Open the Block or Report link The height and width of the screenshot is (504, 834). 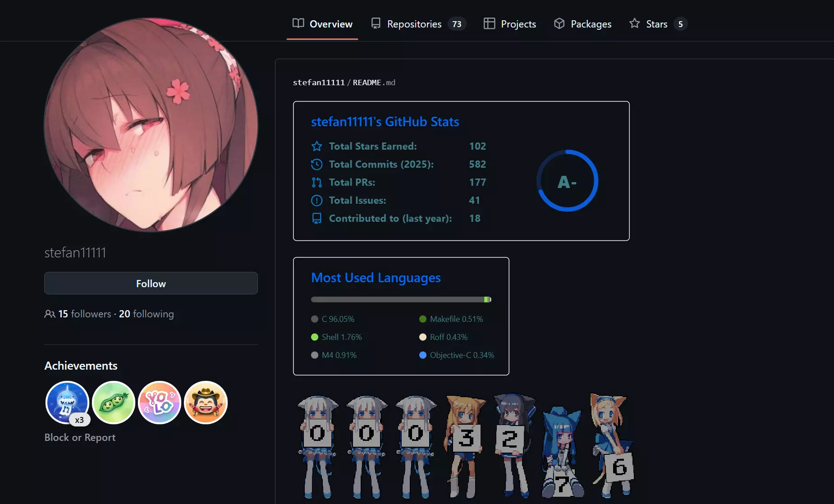click(x=80, y=437)
